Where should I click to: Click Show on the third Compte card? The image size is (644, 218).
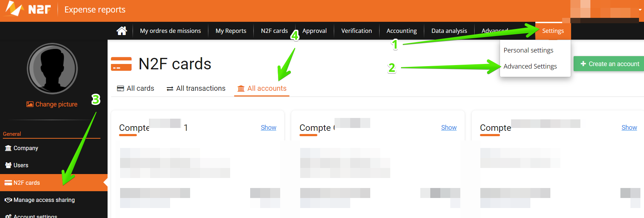629,128
